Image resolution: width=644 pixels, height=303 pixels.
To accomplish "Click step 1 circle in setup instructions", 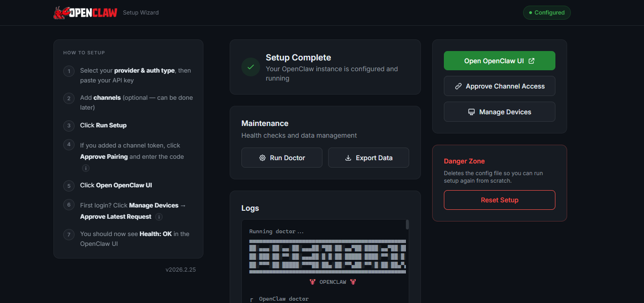I will (x=68, y=71).
